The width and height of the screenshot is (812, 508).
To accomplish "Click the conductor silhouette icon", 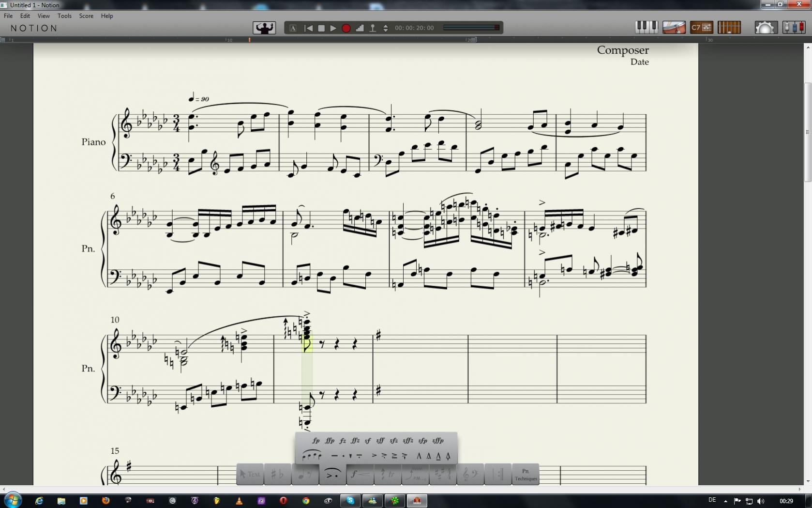I will 264,28.
